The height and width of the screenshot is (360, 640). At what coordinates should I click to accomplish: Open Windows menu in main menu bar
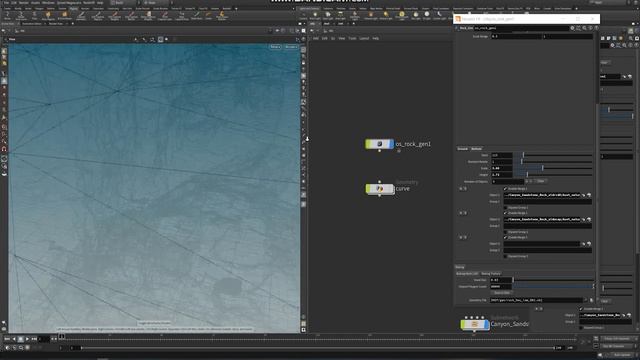click(x=48, y=2)
